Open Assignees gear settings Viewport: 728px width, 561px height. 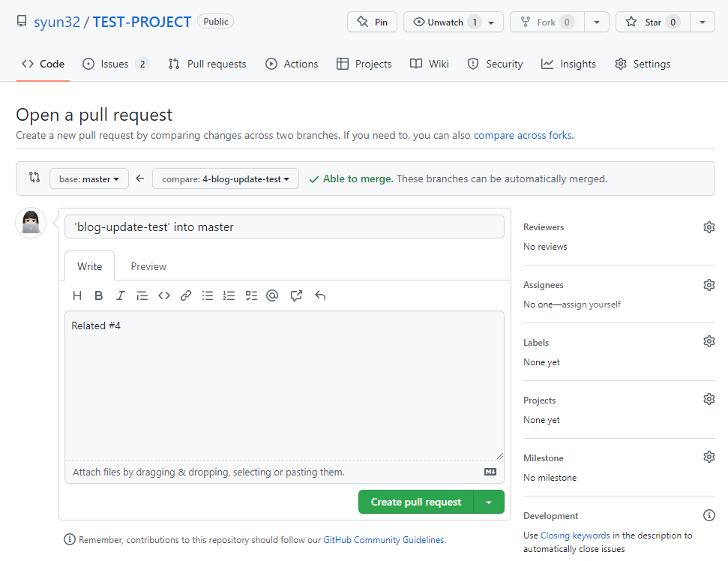(x=709, y=285)
